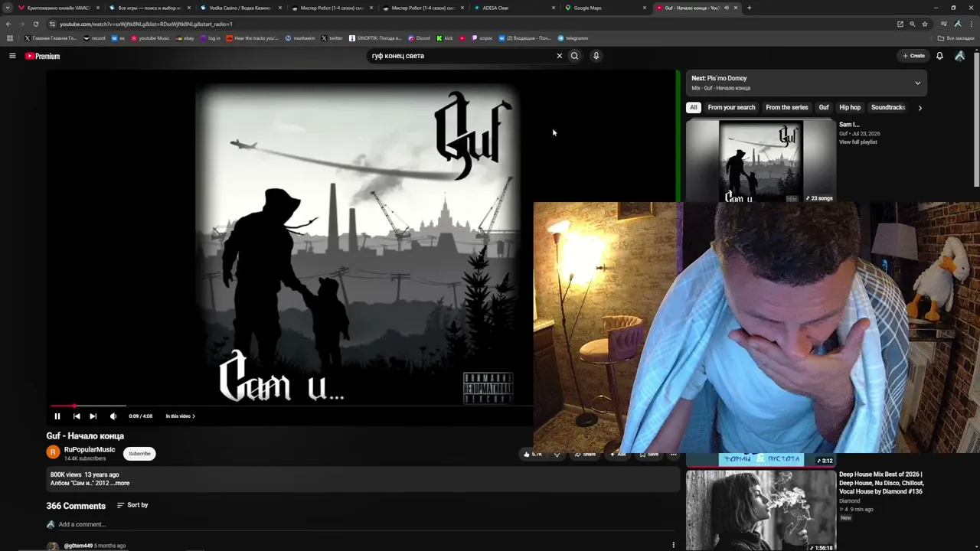The height and width of the screenshot is (551, 980).
Task: Open the 'Sam I...' playlist thumbnail
Action: pyautogui.click(x=761, y=161)
